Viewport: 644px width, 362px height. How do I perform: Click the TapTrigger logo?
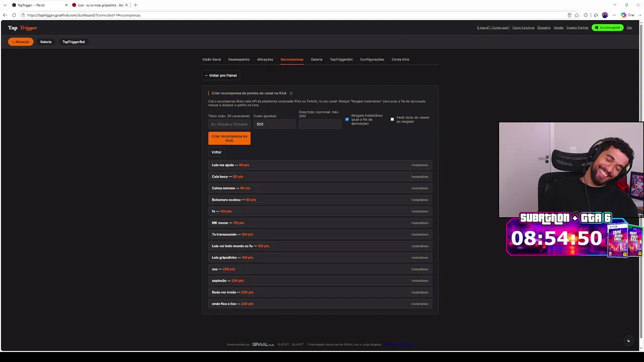click(23, 28)
